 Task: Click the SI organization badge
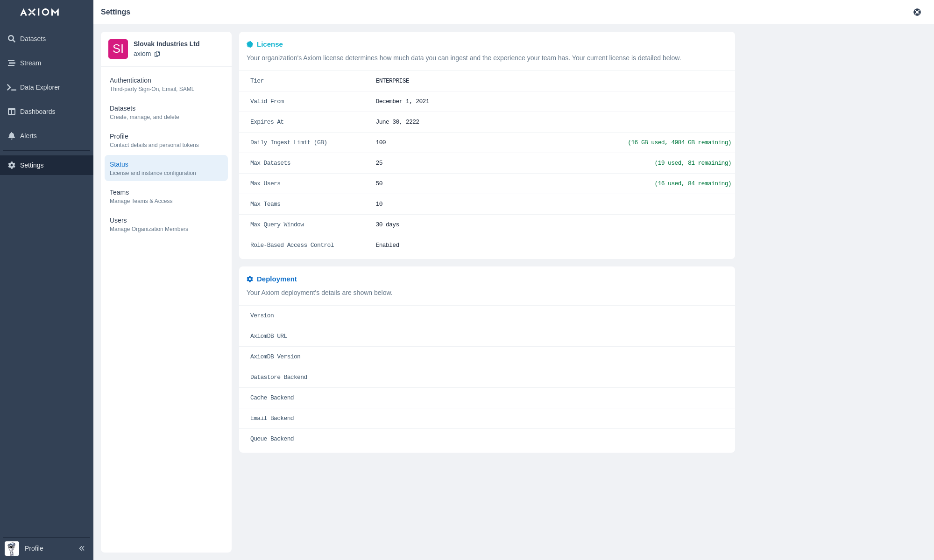[118, 49]
